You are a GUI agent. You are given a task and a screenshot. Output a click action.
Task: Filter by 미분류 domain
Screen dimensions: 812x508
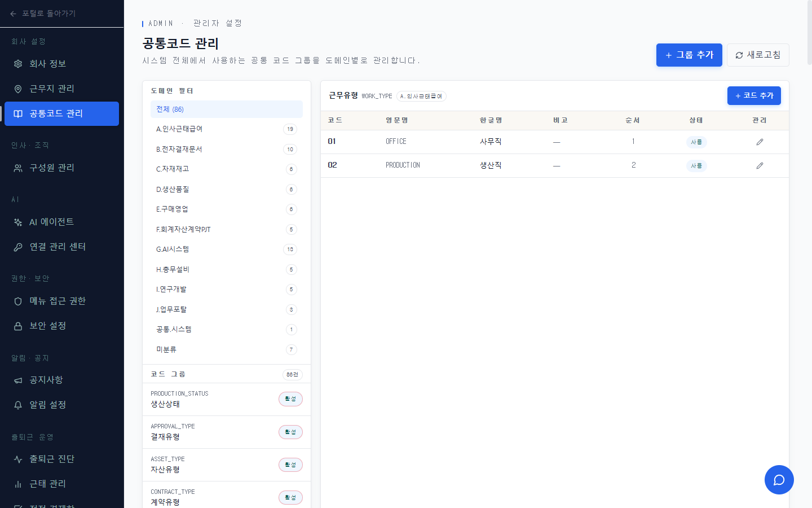pyautogui.click(x=227, y=350)
